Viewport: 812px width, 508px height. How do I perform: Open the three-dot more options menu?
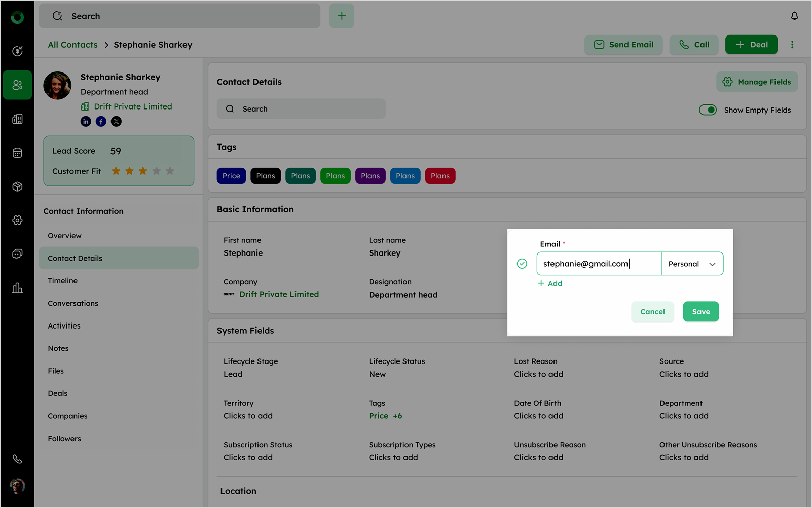(x=792, y=45)
